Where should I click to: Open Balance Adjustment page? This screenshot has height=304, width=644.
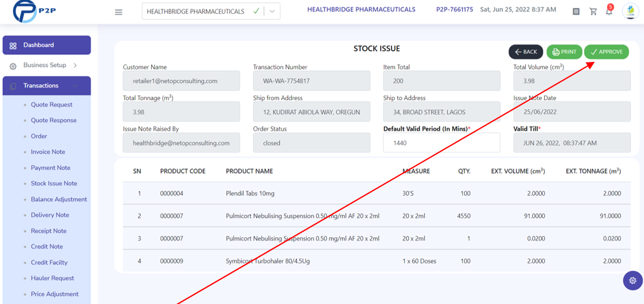point(59,199)
